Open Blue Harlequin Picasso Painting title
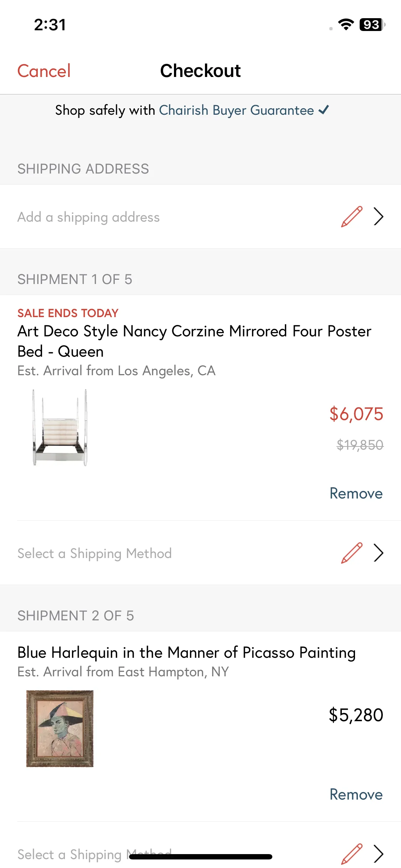 [x=186, y=653]
